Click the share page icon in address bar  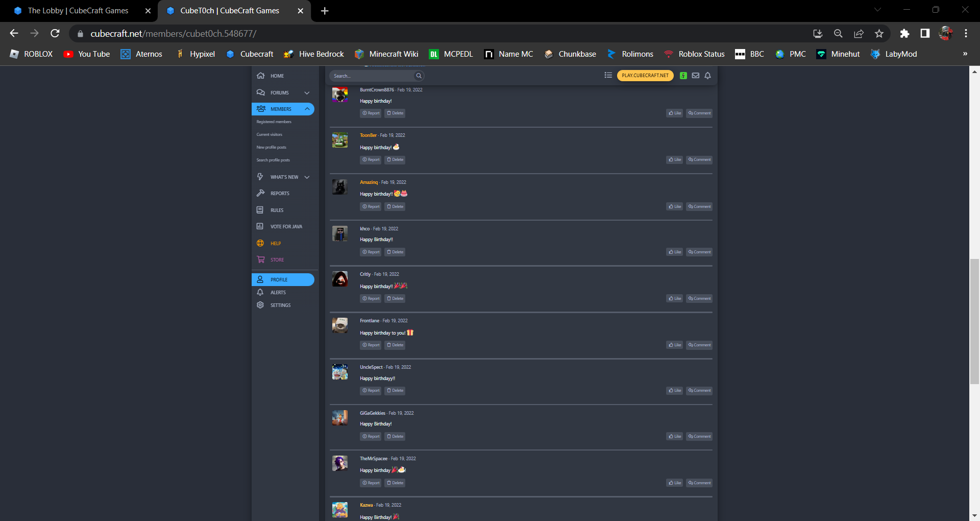tap(859, 33)
